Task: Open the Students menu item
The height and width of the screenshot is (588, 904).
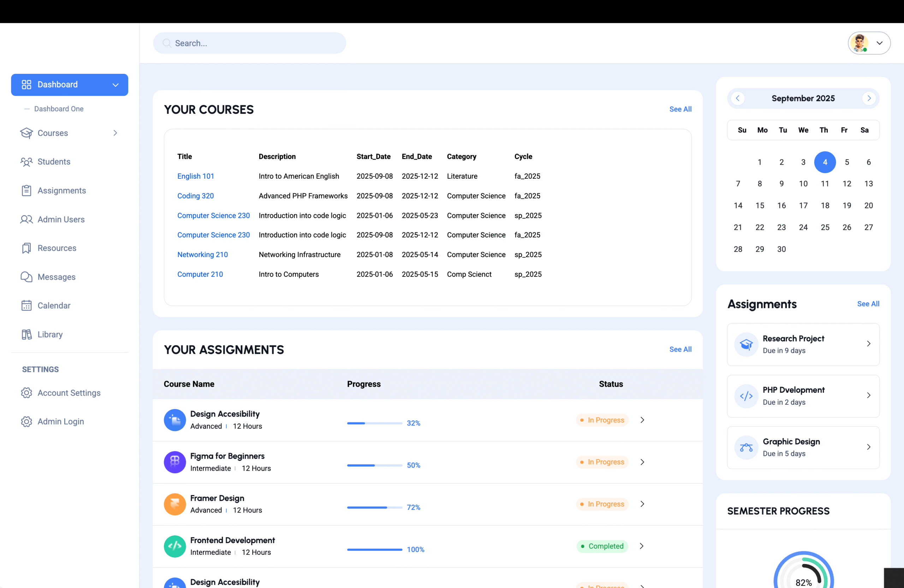Action: [70, 162]
